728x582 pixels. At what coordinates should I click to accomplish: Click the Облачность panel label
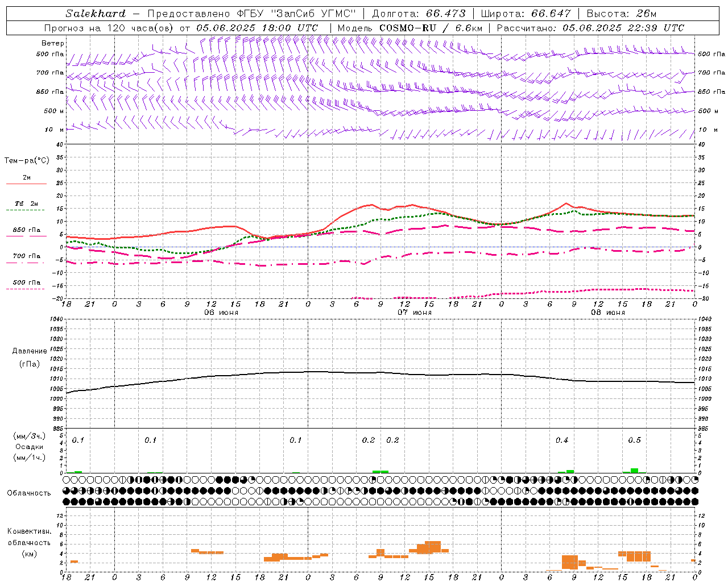[29, 493]
